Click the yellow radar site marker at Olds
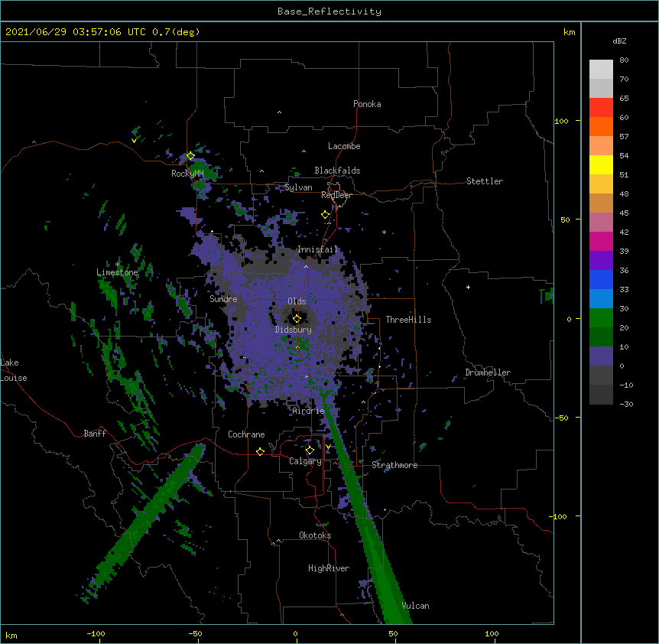Image resolution: width=659 pixels, height=644 pixels. [x=297, y=319]
